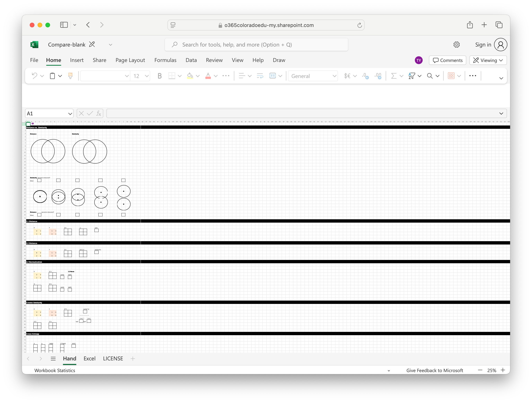Click the Format Painter brush icon

click(x=70, y=76)
